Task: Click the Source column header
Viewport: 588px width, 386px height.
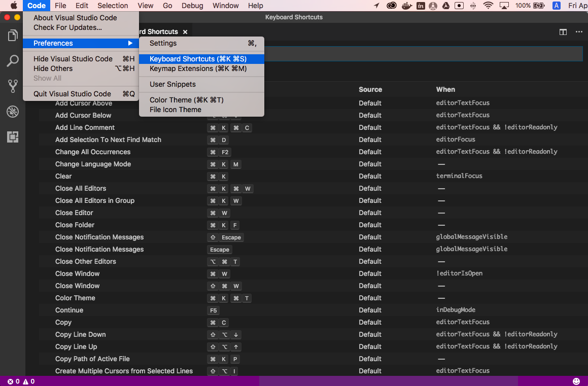Action: point(370,90)
